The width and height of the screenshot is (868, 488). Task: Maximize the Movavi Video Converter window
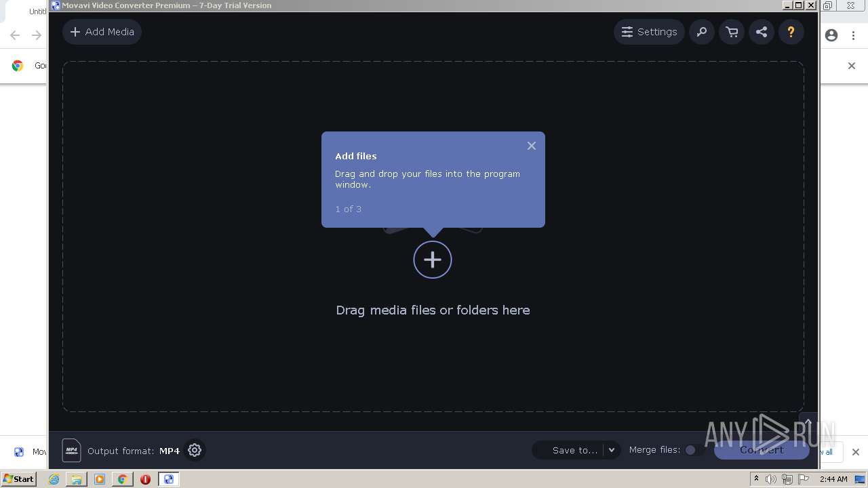point(798,5)
